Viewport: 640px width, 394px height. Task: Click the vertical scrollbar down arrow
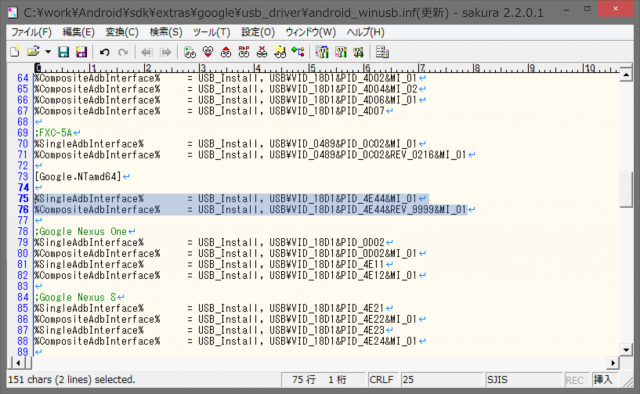click(x=626, y=349)
